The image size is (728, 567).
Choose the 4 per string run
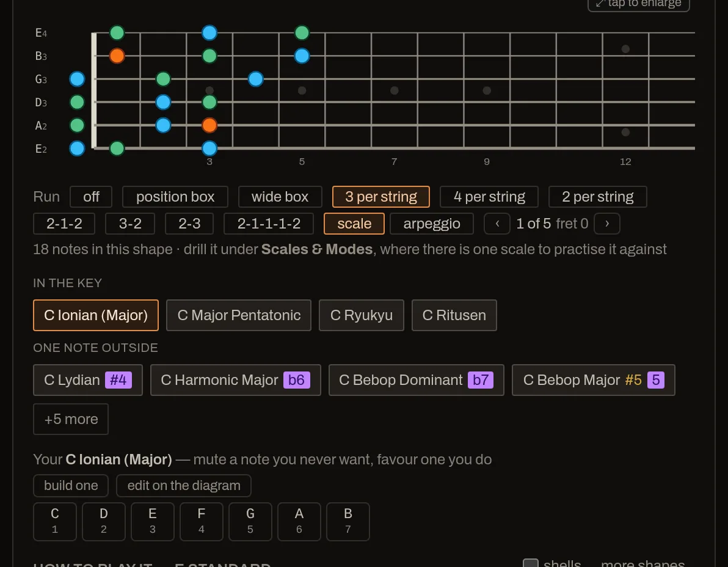click(x=489, y=197)
